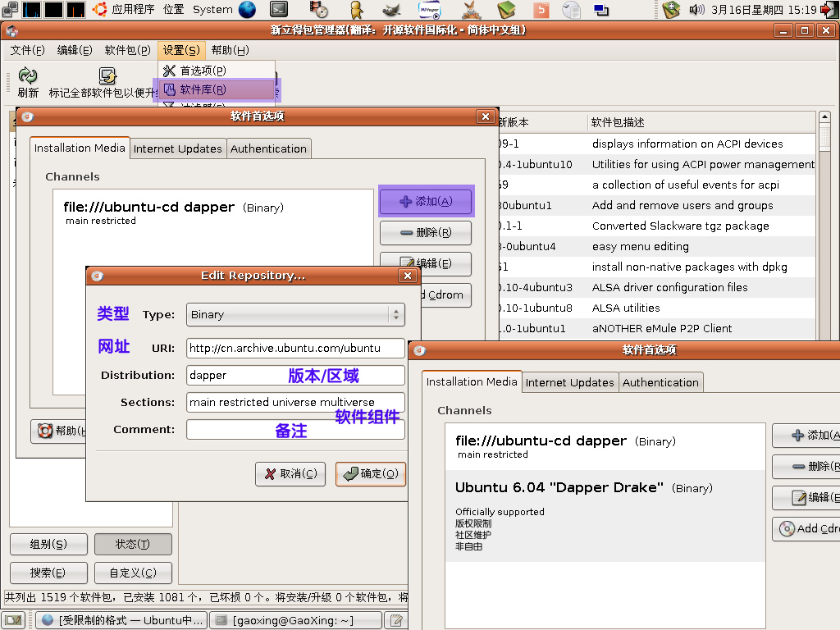
Task: Click the green notification icon beside the volume
Action: [671, 9]
